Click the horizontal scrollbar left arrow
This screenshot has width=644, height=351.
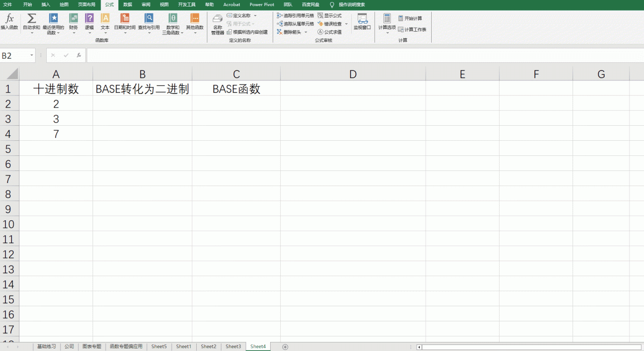[x=419, y=347]
